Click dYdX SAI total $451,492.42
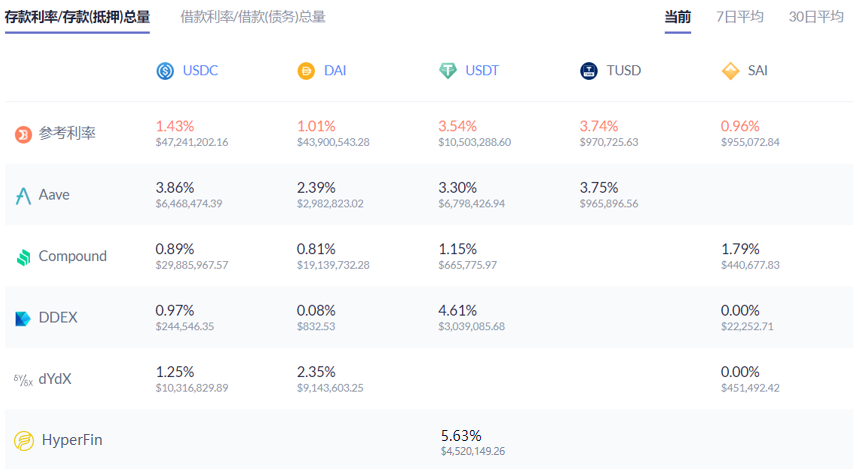 750,388
